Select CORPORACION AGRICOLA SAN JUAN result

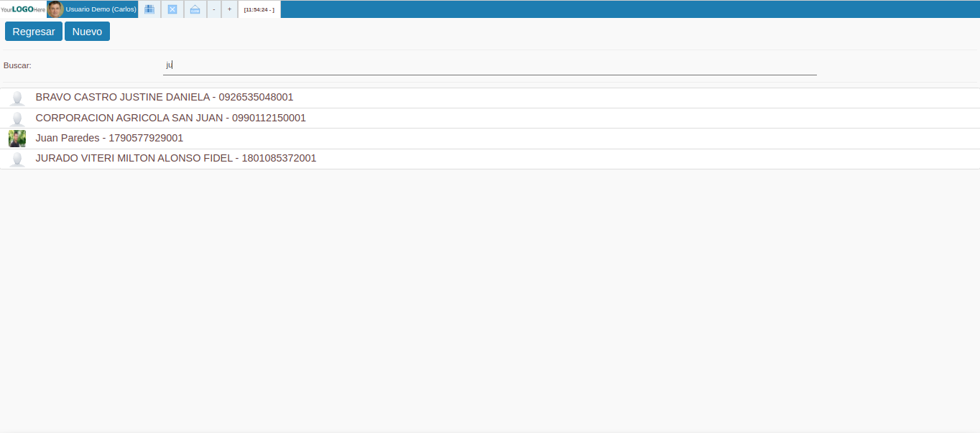(x=490, y=118)
